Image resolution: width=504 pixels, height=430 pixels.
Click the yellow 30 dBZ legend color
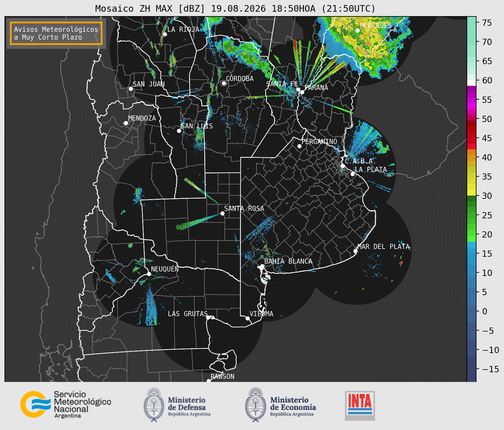pyautogui.click(x=471, y=193)
